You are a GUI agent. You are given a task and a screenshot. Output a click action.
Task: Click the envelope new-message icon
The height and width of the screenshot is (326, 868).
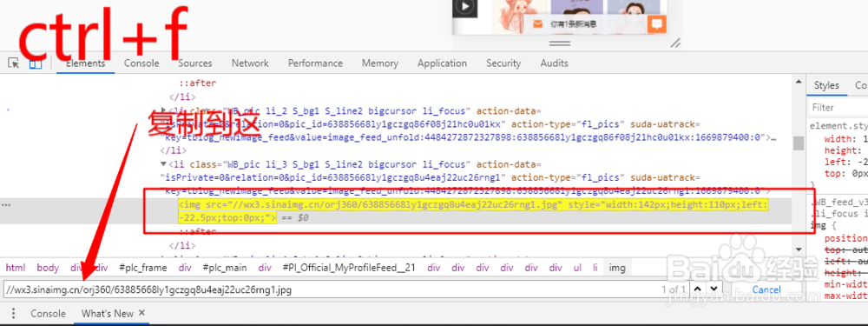[x=537, y=23]
